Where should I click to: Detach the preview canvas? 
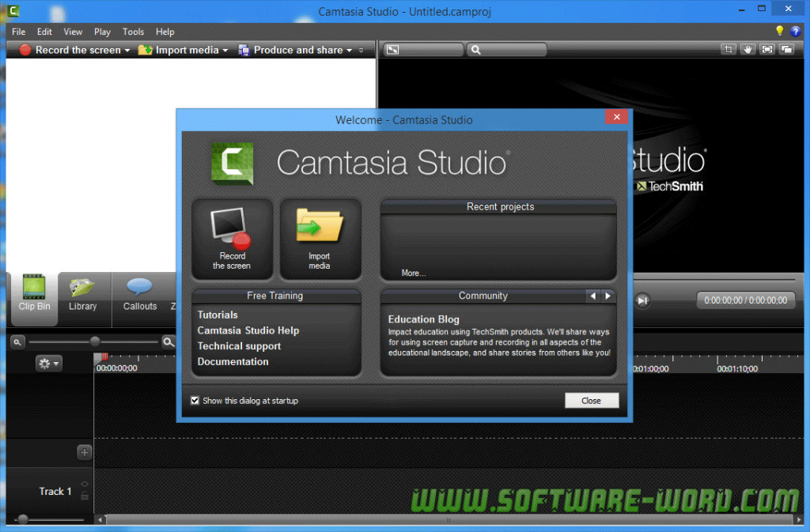point(787,49)
